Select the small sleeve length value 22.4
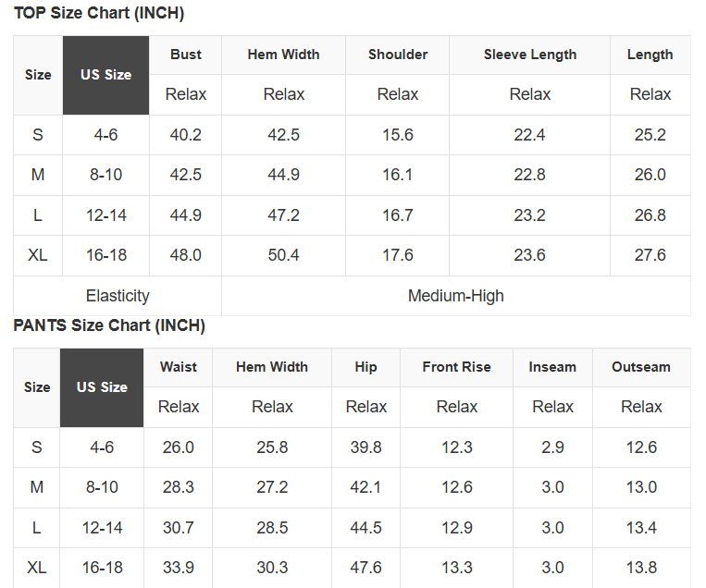The image size is (706, 588). pos(530,135)
